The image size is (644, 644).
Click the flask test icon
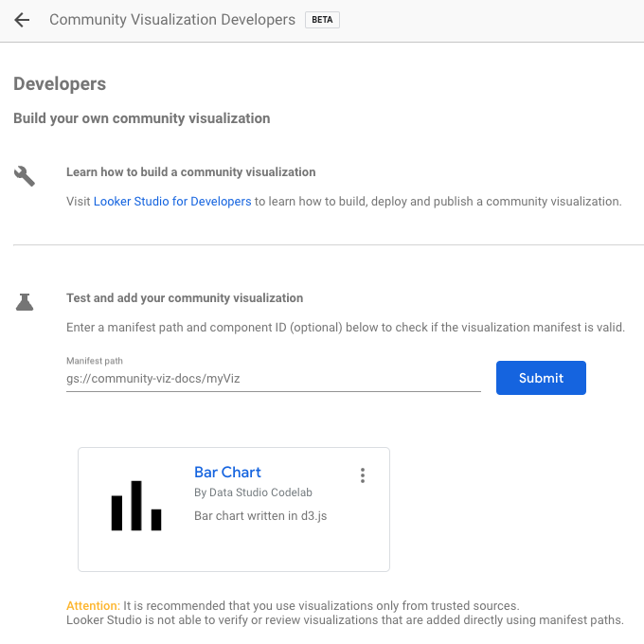click(25, 302)
